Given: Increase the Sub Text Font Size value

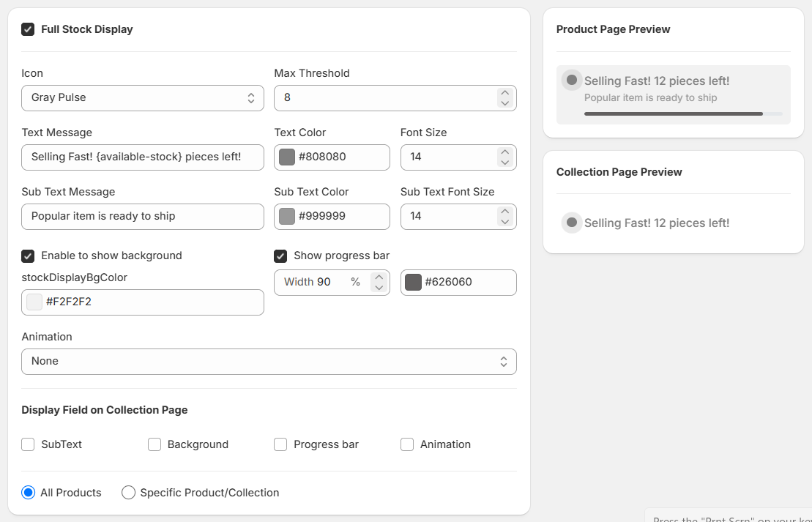Looking at the screenshot, I should coord(505,212).
